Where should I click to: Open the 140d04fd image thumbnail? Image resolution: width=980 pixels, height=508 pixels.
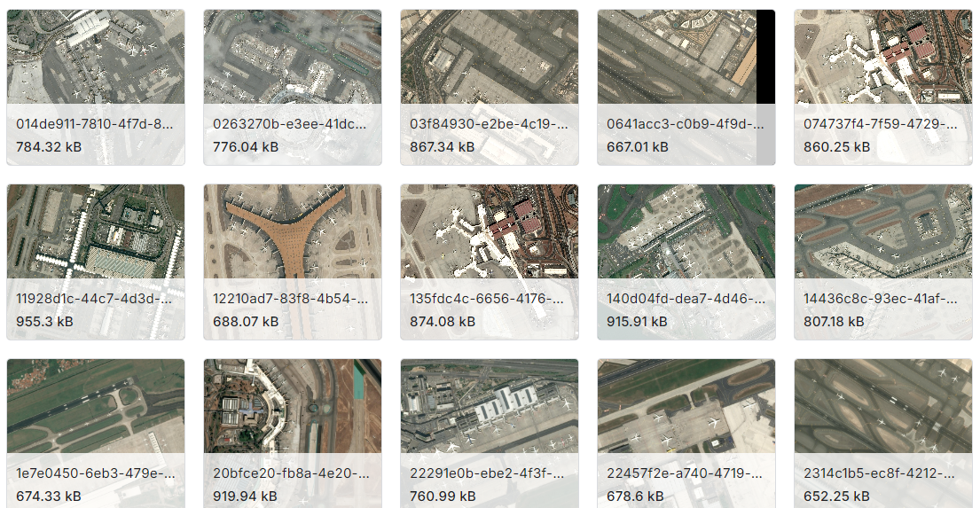[x=686, y=231]
